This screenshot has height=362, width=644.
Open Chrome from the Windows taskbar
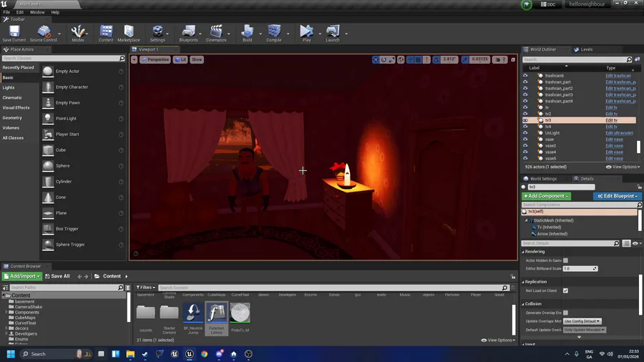204,354
